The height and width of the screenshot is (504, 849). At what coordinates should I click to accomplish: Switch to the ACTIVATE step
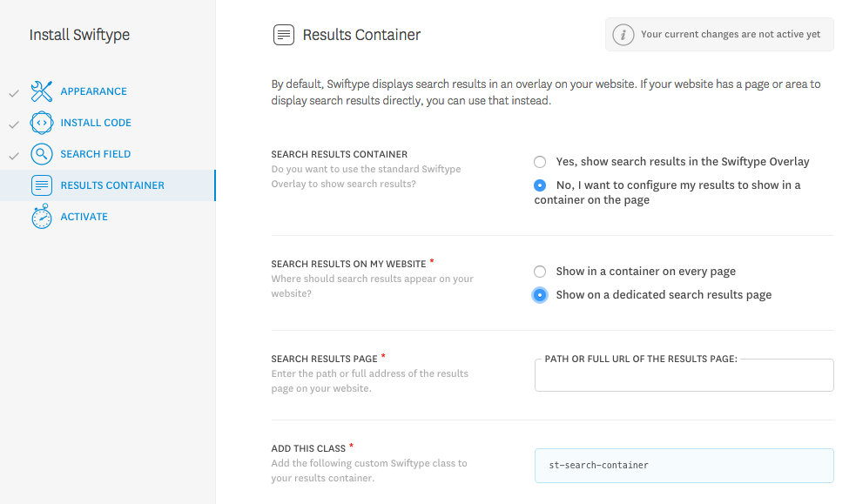[x=84, y=217]
